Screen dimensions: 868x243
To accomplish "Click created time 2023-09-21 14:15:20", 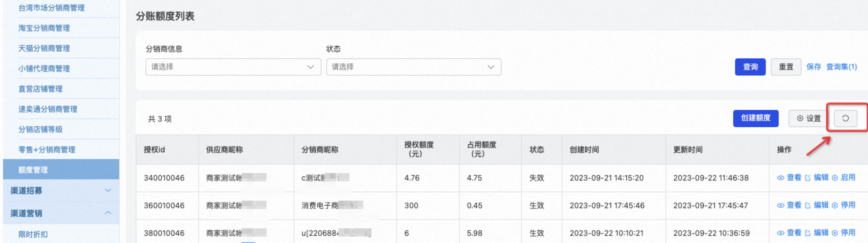I will click(607, 178).
